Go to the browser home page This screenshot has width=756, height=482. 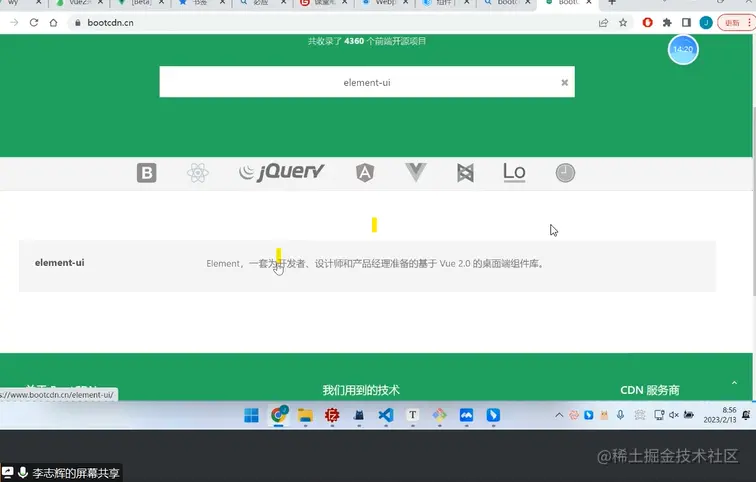53,23
